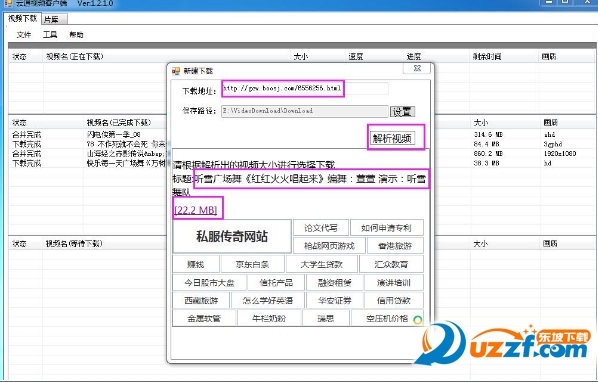Click the 融资租赁 ad link
The image size is (598, 382).
tap(334, 282)
